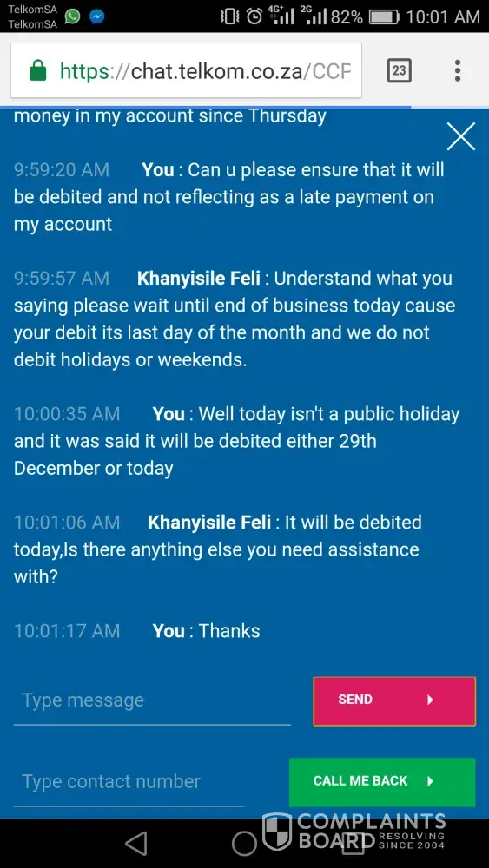Click the green padlock security icon
This screenshot has width=489, height=868.
pyautogui.click(x=37, y=71)
